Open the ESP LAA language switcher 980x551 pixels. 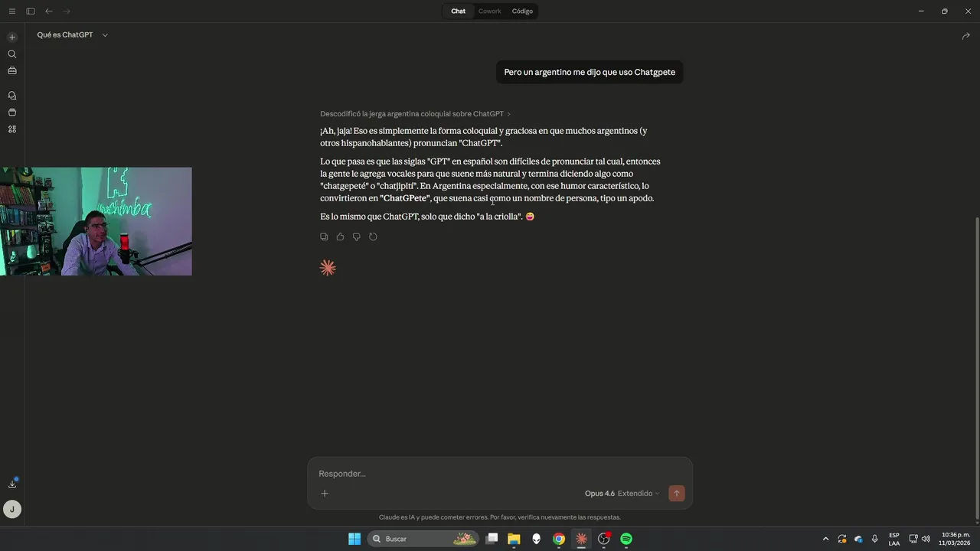point(894,539)
